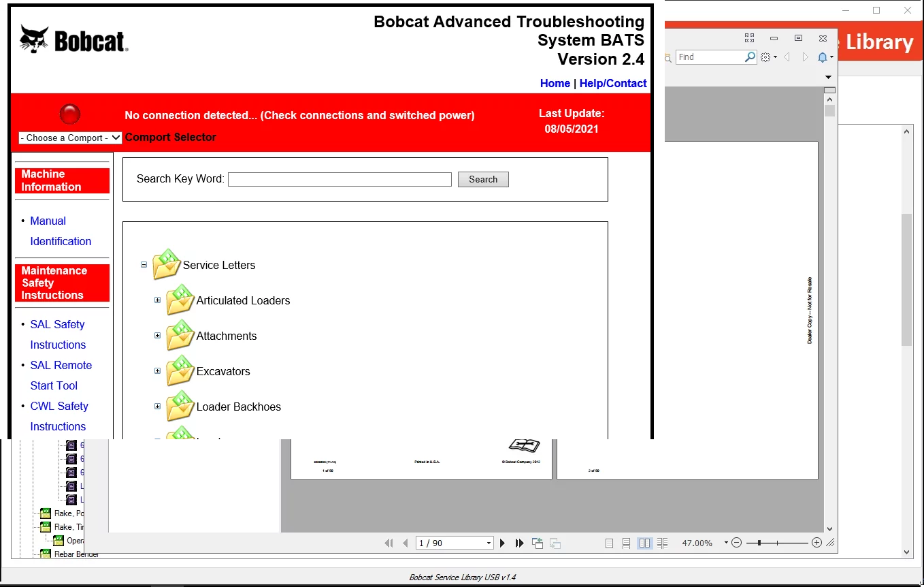Open the Home menu item
Viewport: 924px width, 587px height.
click(x=555, y=83)
